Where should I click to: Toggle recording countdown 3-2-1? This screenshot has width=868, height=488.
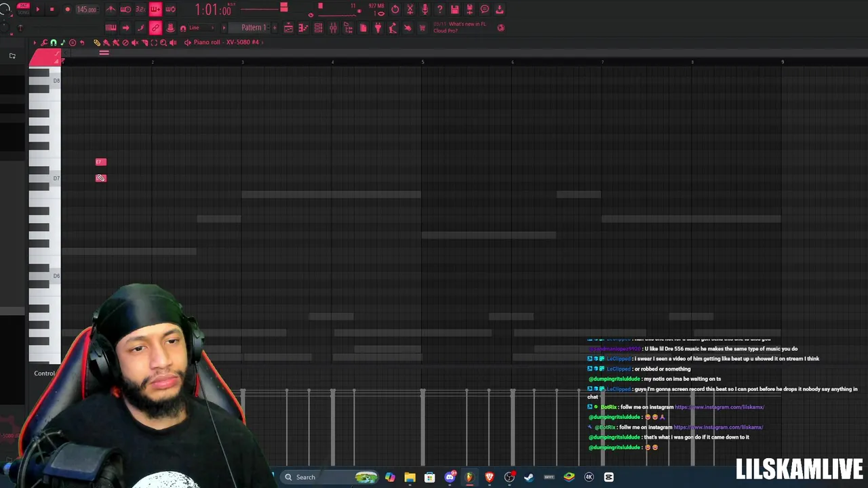click(140, 9)
